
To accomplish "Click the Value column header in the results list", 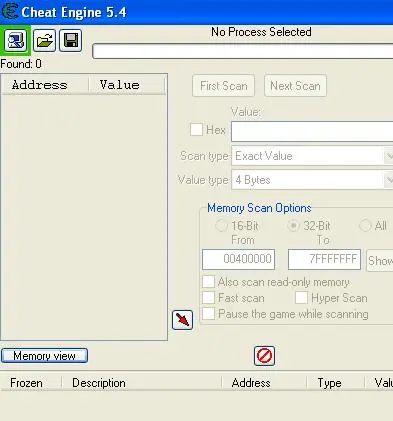I will (x=127, y=85).
